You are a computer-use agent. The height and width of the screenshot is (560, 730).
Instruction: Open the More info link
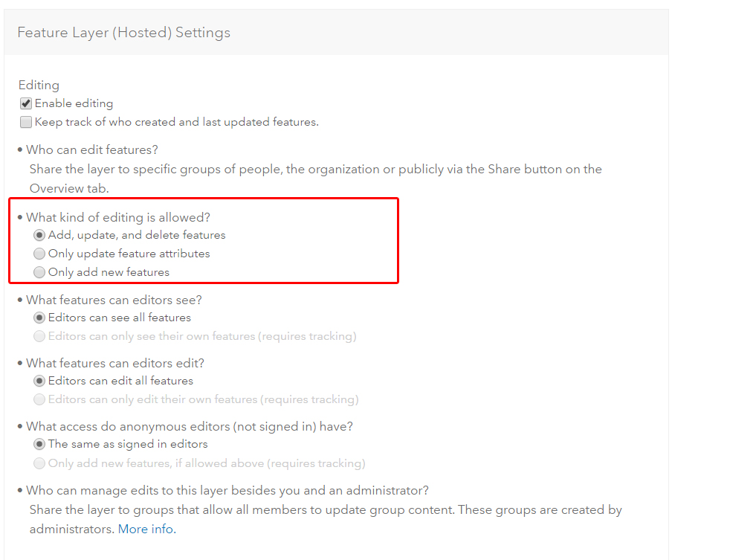point(146,530)
